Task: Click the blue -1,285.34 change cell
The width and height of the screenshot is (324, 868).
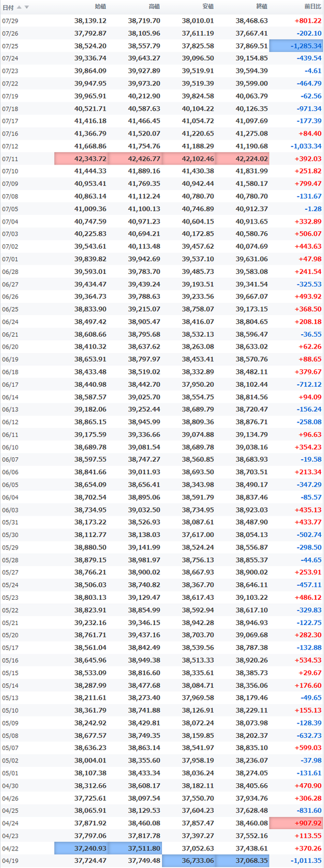Action: pyautogui.click(x=296, y=46)
